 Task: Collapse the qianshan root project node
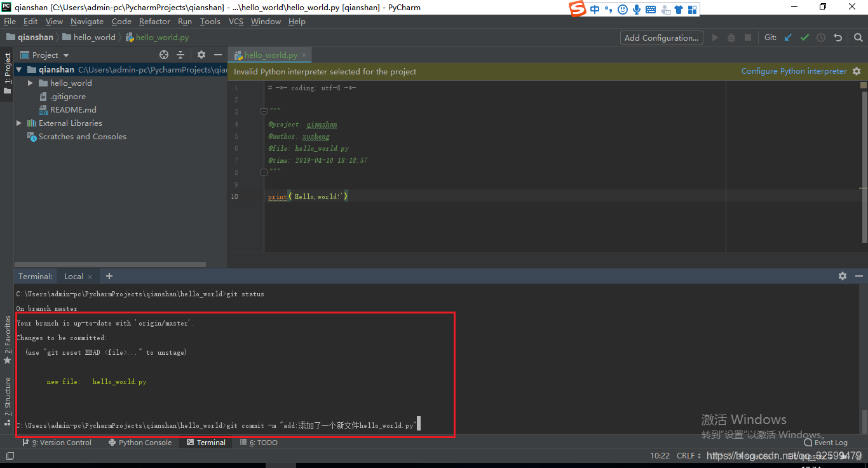(x=19, y=70)
